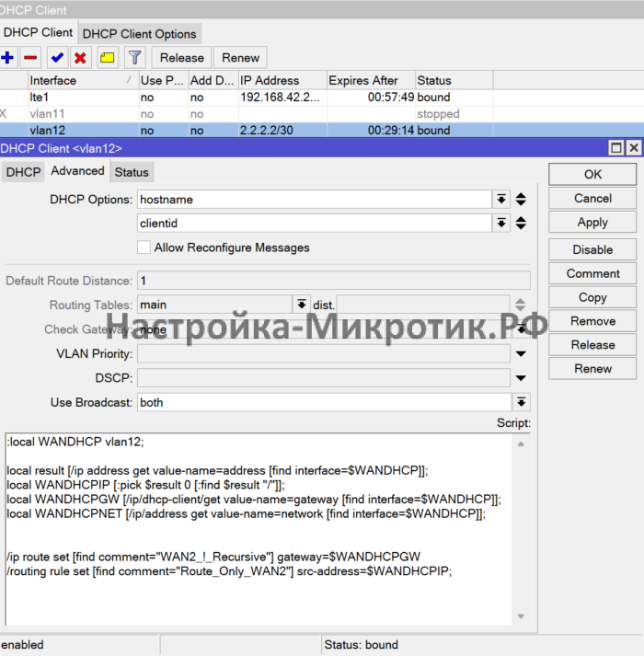Open the clientid DHCP option dropdown
Image resolution: width=644 pixels, height=656 pixels.
click(500, 223)
